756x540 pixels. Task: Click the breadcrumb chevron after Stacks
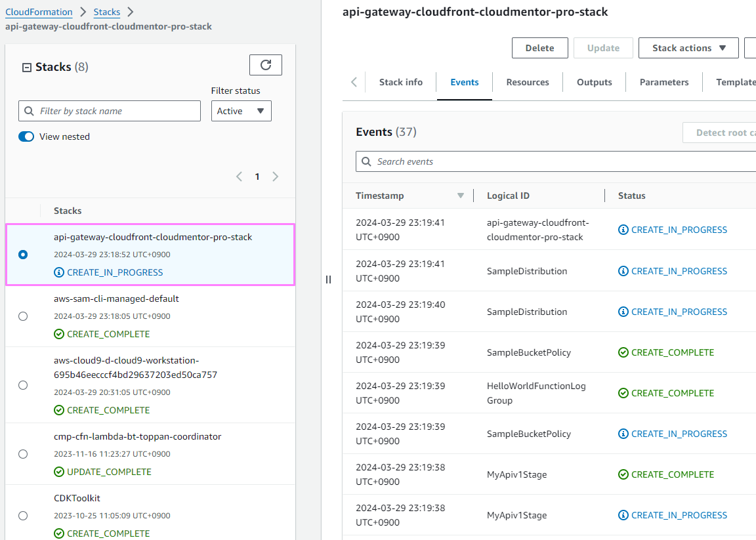coord(130,12)
